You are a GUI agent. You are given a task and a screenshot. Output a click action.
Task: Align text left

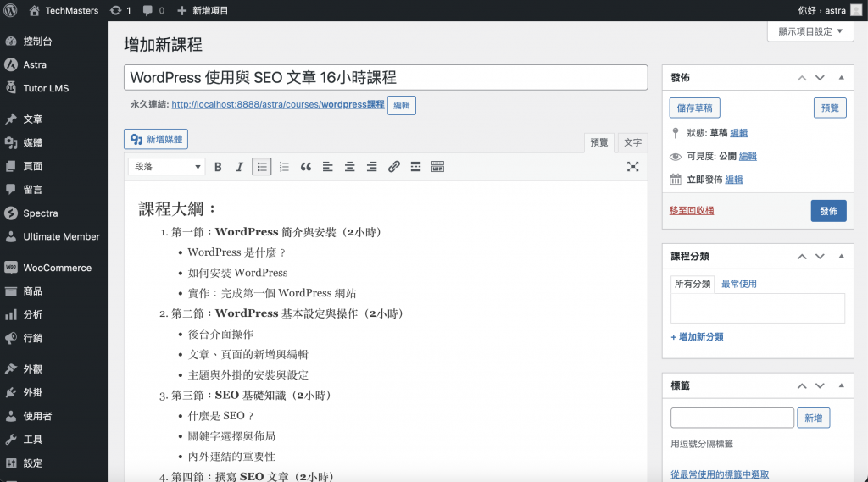pyautogui.click(x=328, y=167)
